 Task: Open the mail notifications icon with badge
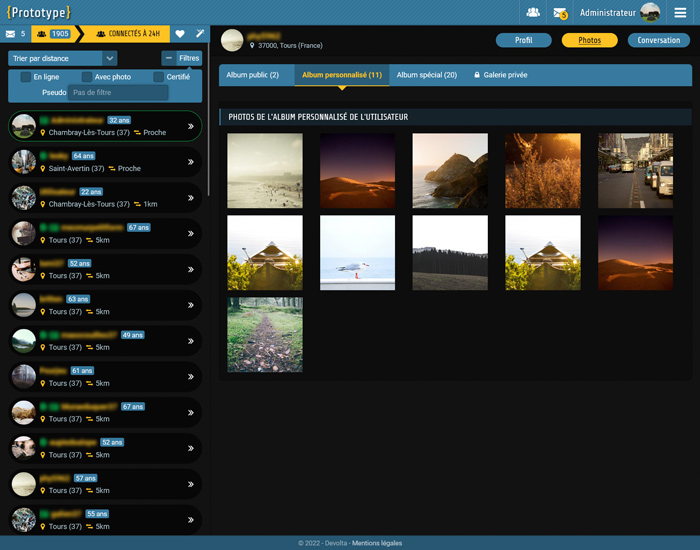[560, 13]
